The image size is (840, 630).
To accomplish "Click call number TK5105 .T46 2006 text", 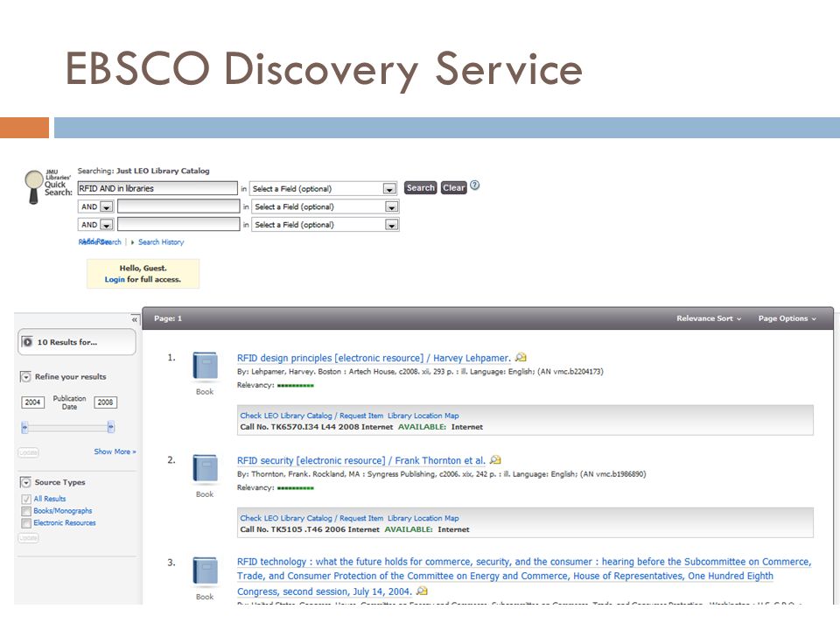I will point(310,529).
